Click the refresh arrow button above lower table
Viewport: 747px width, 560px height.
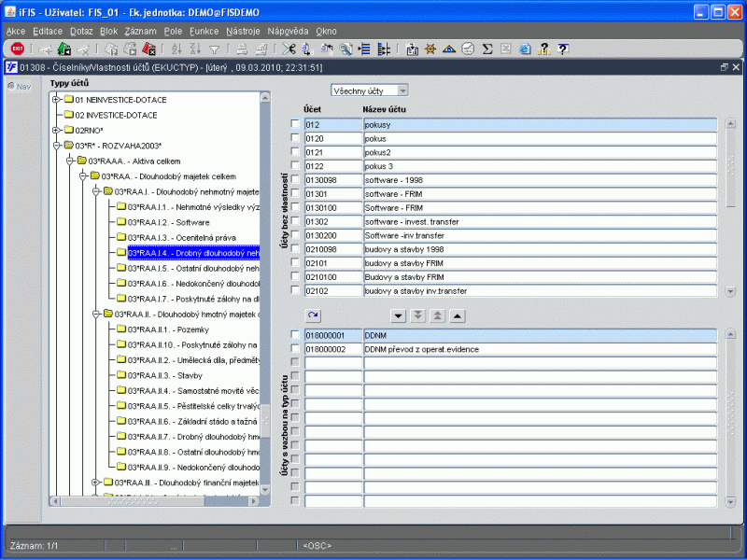(313, 316)
